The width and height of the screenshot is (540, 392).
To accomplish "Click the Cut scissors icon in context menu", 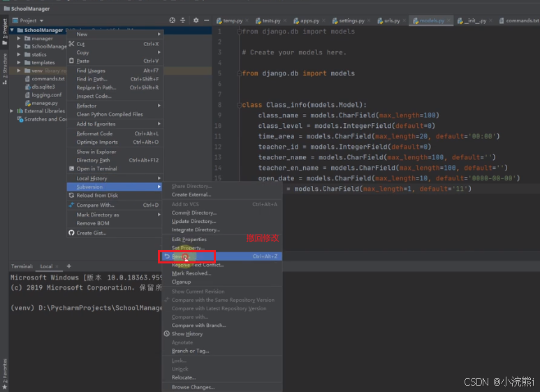I will click(x=71, y=44).
